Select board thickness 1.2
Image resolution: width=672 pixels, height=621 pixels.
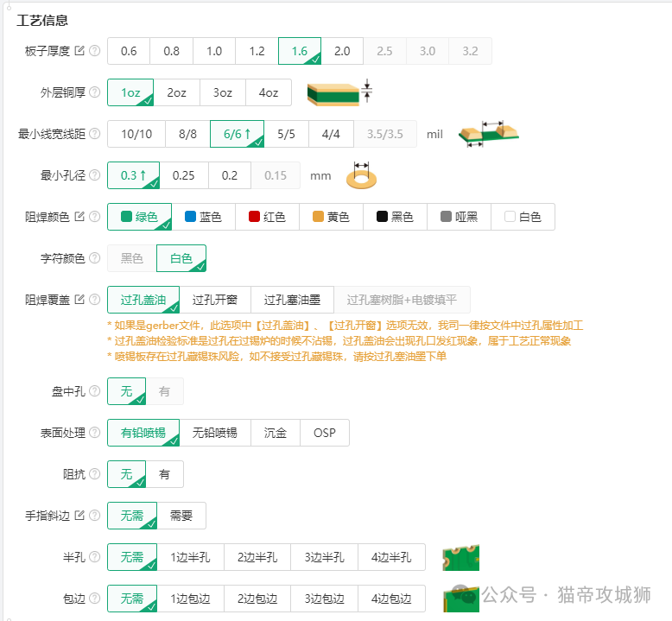coord(257,51)
